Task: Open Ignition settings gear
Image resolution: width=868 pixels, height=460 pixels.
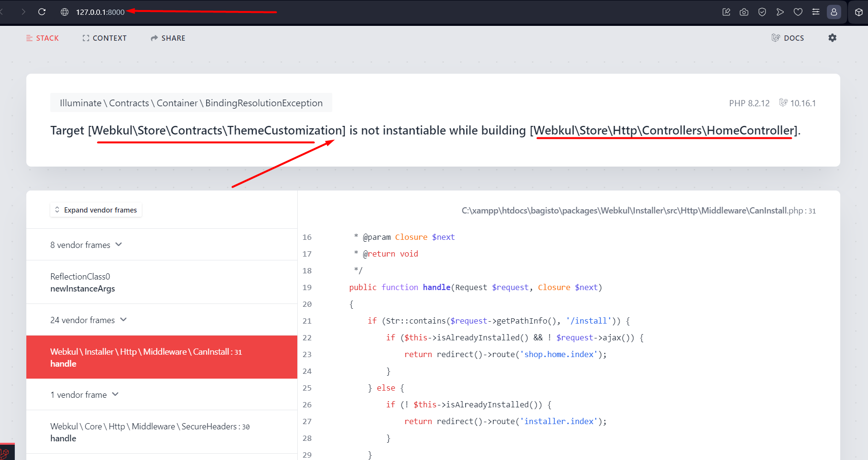Action: (833, 38)
